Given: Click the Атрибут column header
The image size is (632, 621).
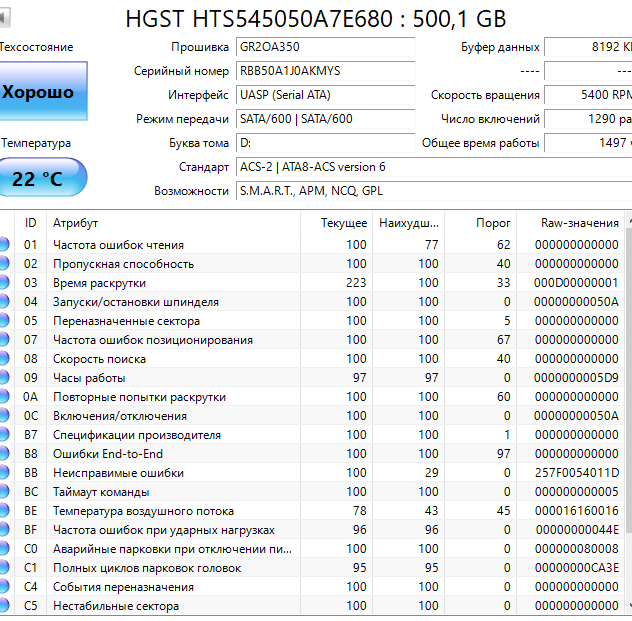Looking at the screenshot, I should [173, 223].
